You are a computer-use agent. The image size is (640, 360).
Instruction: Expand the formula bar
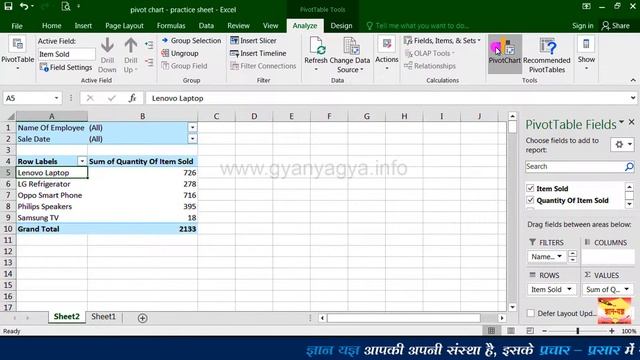633,98
